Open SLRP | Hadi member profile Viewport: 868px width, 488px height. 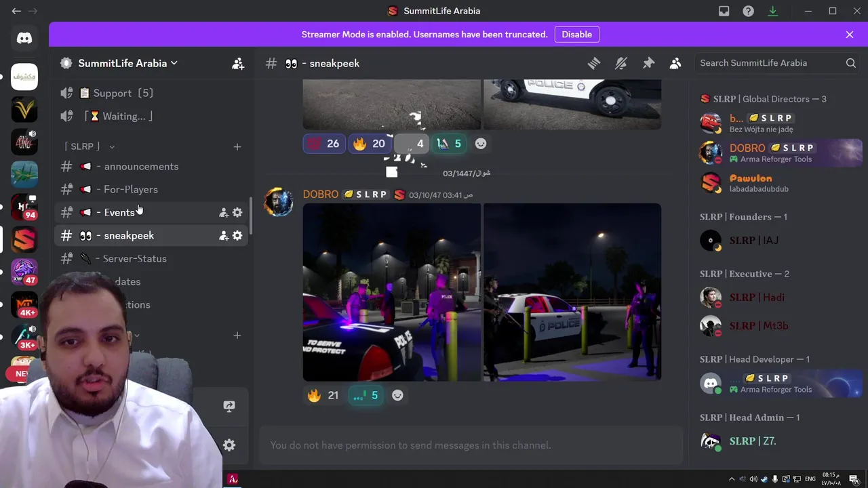[778, 298]
